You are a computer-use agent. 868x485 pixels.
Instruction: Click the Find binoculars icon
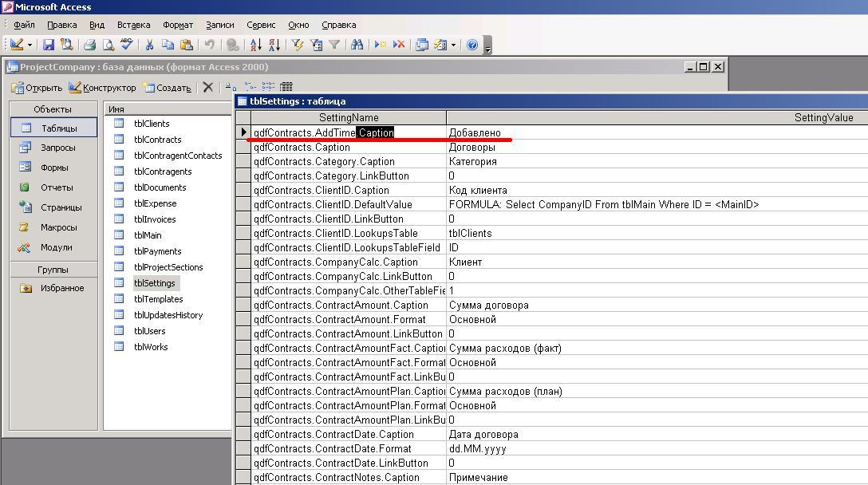point(357,45)
